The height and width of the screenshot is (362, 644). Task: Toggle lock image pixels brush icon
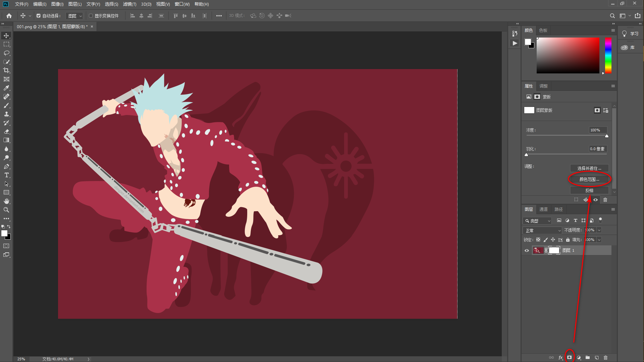click(x=545, y=240)
